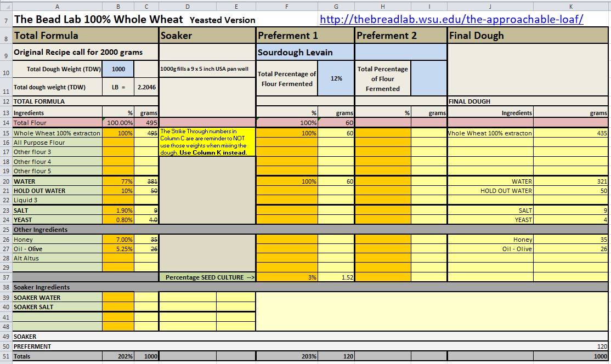Click the column F header
The height and width of the screenshot is (364, 611).
287,6
